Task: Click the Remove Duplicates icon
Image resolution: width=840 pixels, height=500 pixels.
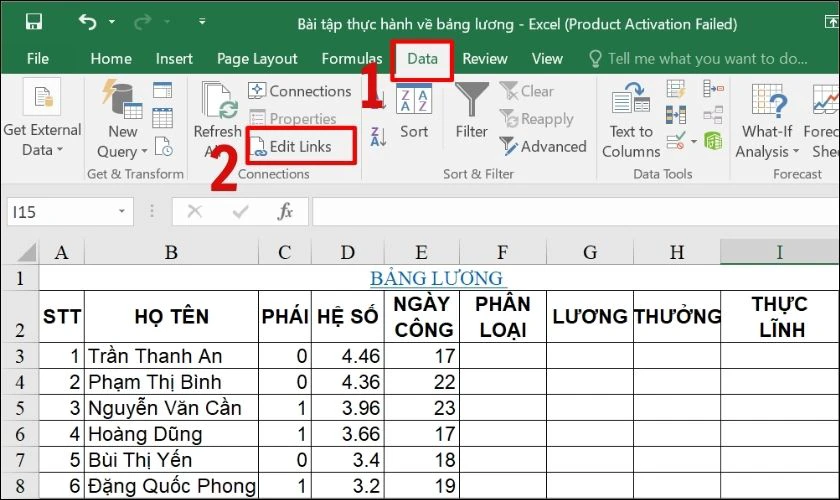Action: pyautogui.click(x=676, y=115)
